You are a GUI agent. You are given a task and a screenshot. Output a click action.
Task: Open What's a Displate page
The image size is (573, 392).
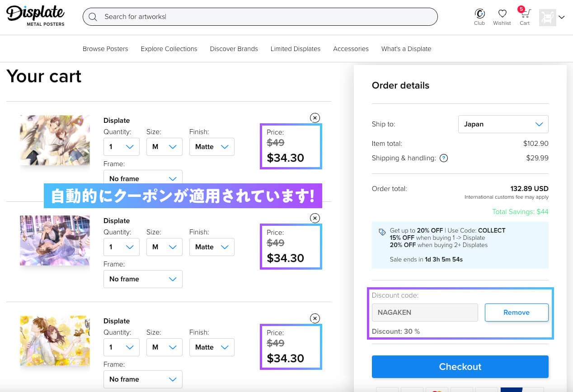coord(406,49)
